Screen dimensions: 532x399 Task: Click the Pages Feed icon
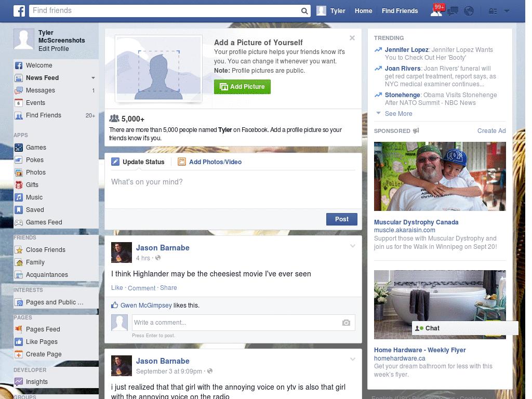tap(19, 329)
